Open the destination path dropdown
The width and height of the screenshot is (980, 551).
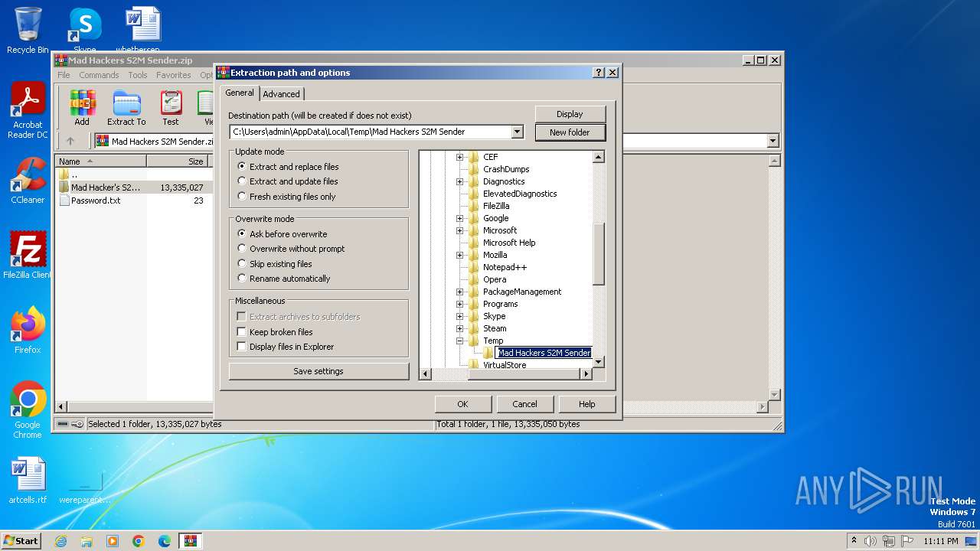(518, 132)
